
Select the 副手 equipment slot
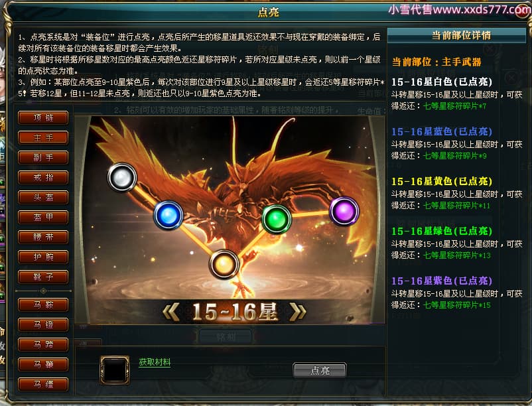[x=43, y=157]
